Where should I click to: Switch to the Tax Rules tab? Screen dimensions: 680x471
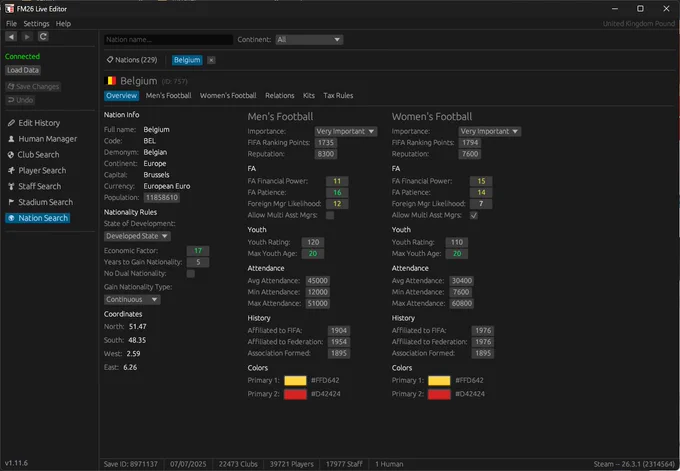point(338,96)
